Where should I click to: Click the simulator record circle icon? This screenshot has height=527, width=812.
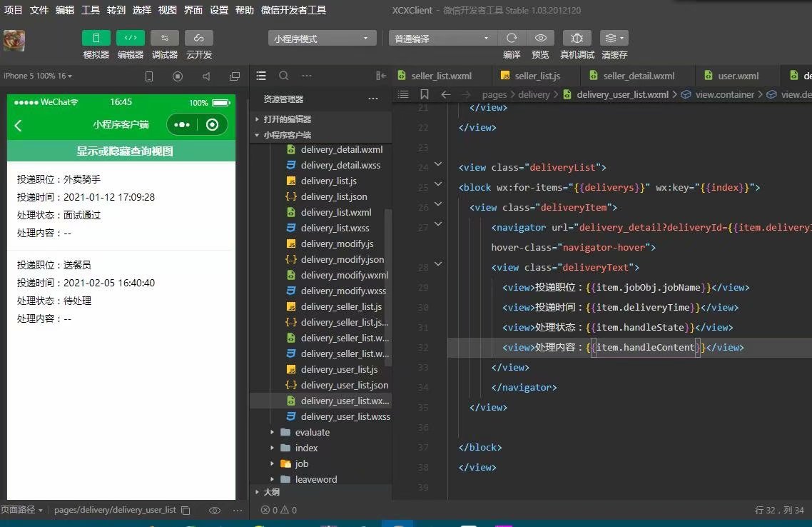coord(178,76)
